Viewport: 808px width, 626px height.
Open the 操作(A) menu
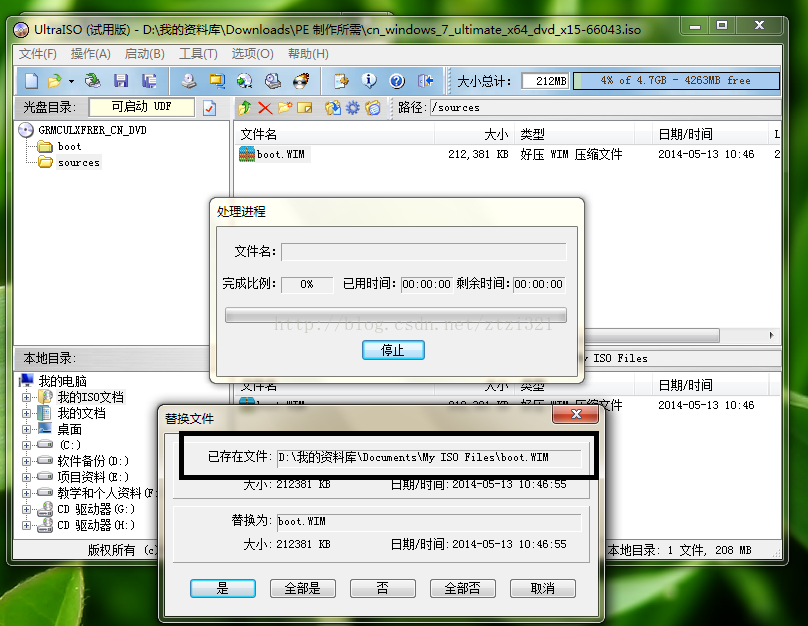click(91, 54)
